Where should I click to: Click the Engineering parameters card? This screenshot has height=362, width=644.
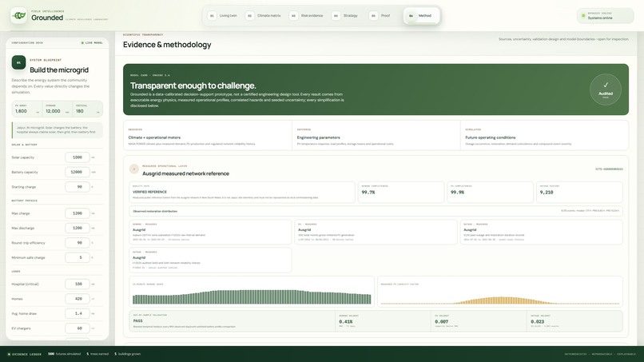tap(376, 136)
